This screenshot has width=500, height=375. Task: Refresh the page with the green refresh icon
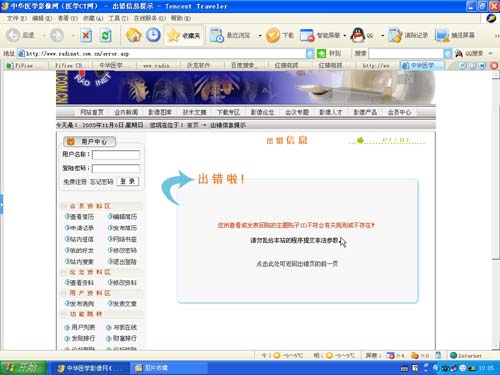point(106,35)
